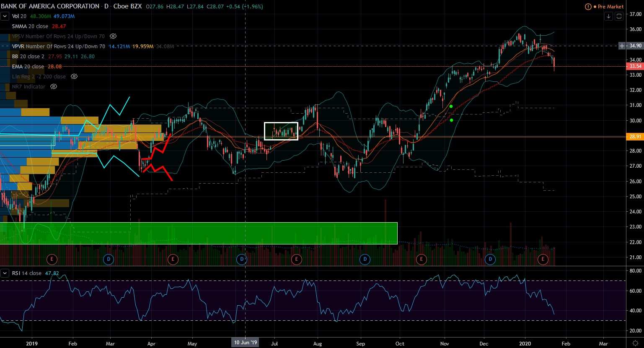Screen dimensions: 644x348
Task: Click the BANK OF AMERICA CORPORATION symbol title
Action: pyautogui.click(x=50, y=6)
